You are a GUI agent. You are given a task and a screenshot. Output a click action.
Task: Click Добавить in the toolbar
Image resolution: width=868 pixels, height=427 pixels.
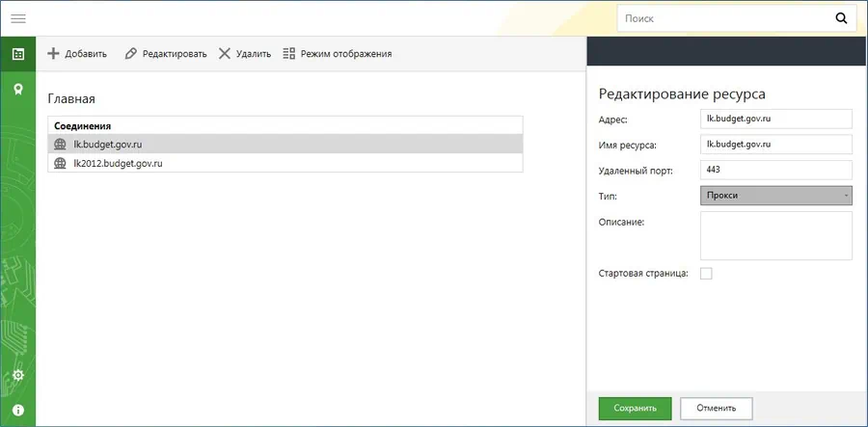pyautogui.click(x=77, y=54)
